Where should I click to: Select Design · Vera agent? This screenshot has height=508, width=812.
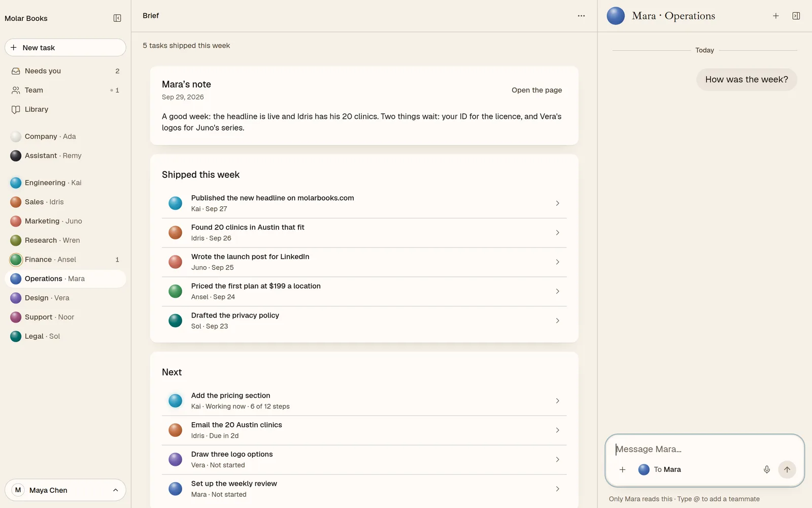(x=65, y=298)
